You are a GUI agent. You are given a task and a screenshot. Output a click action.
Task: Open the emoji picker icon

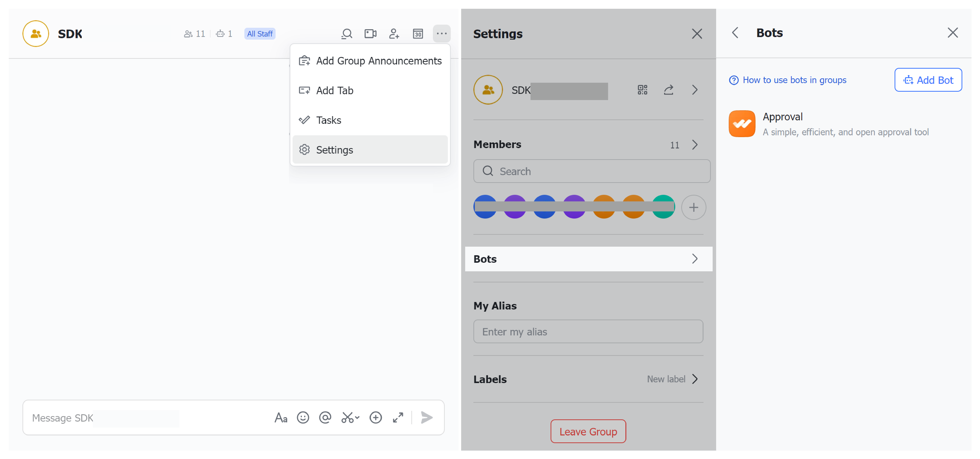click(x=303, y=418)
